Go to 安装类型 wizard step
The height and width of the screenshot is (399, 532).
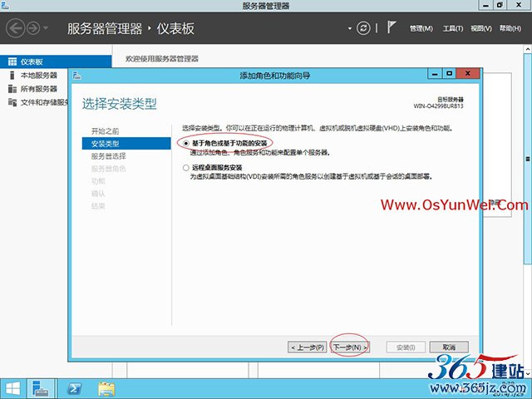tap(126, 144)
